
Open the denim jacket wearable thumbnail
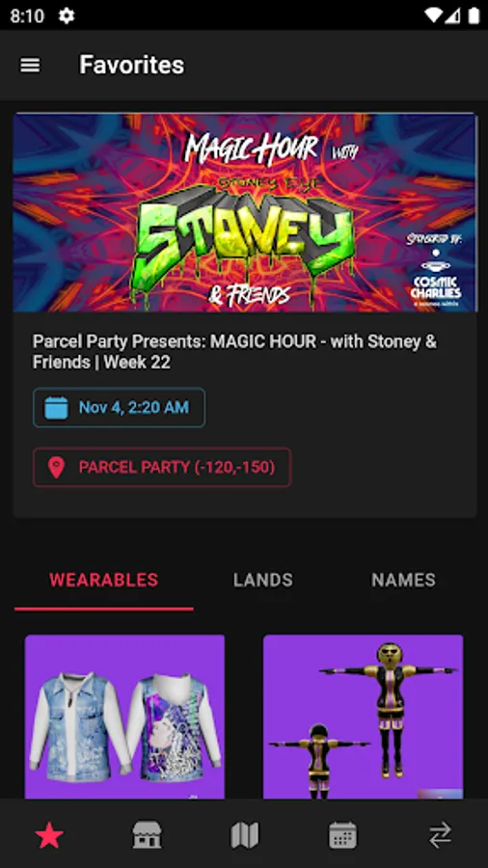[x=124, y=717]
